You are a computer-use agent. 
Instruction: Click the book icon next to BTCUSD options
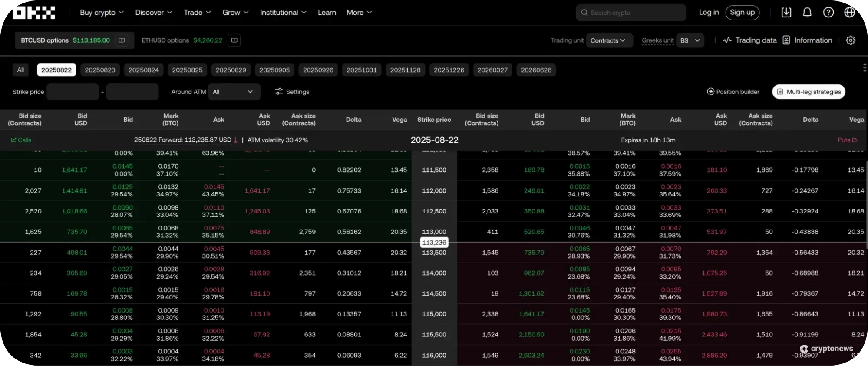click(x=122, y=40)
